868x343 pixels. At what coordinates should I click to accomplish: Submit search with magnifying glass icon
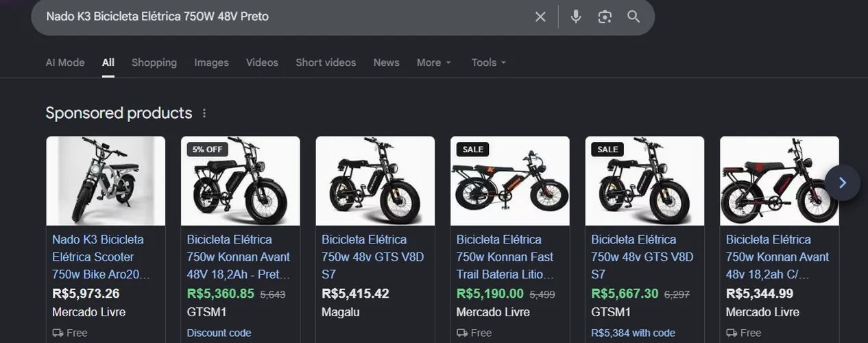tap(634, 16)
